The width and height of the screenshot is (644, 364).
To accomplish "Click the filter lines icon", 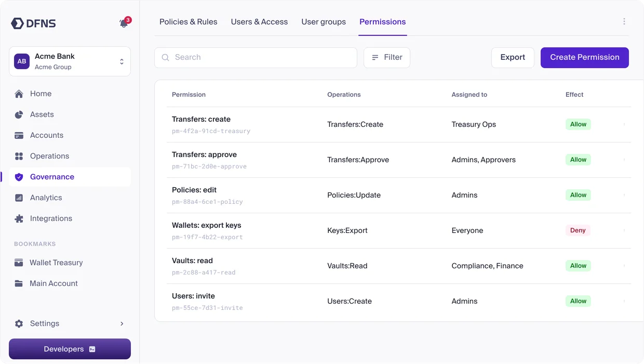I will [375, 57].
